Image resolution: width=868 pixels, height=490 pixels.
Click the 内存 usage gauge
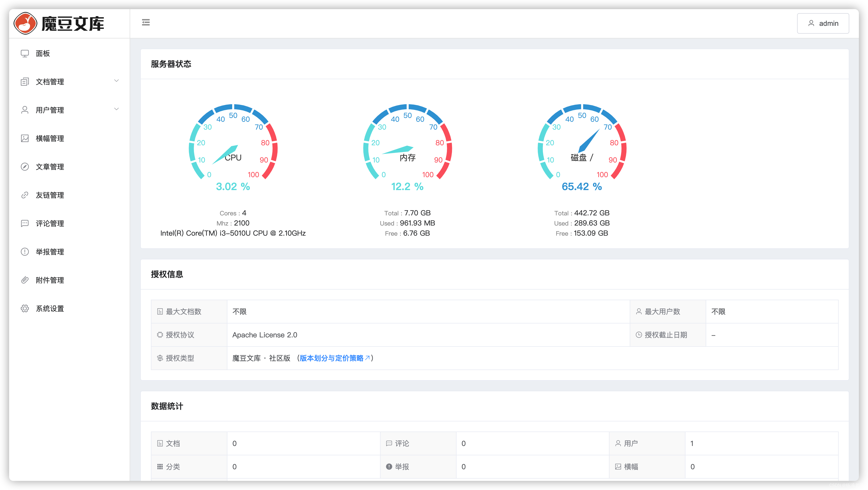407,145
